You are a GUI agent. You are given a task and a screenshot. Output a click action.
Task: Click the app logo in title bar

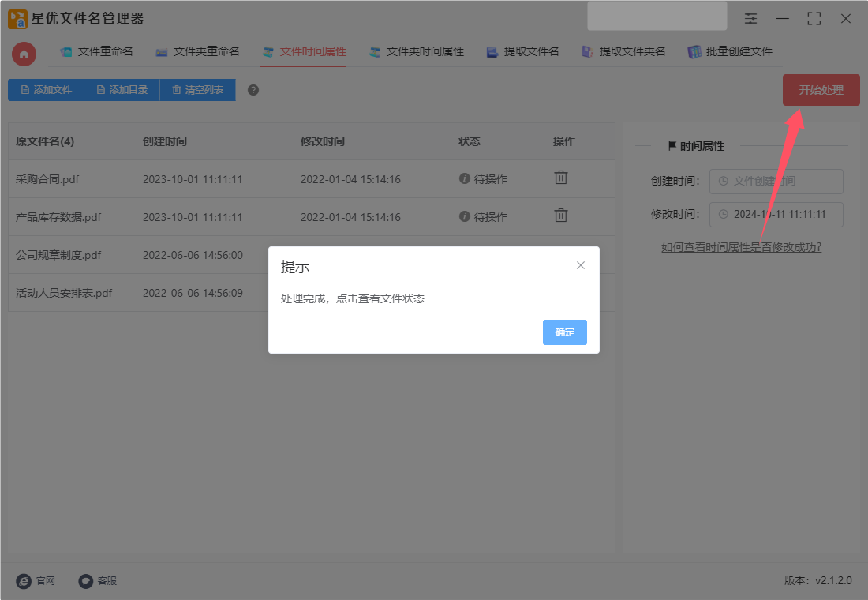click(17, 19)
